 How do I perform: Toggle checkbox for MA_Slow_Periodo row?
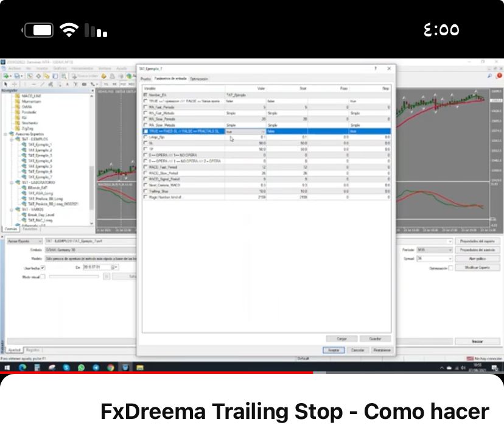[145, 119]
